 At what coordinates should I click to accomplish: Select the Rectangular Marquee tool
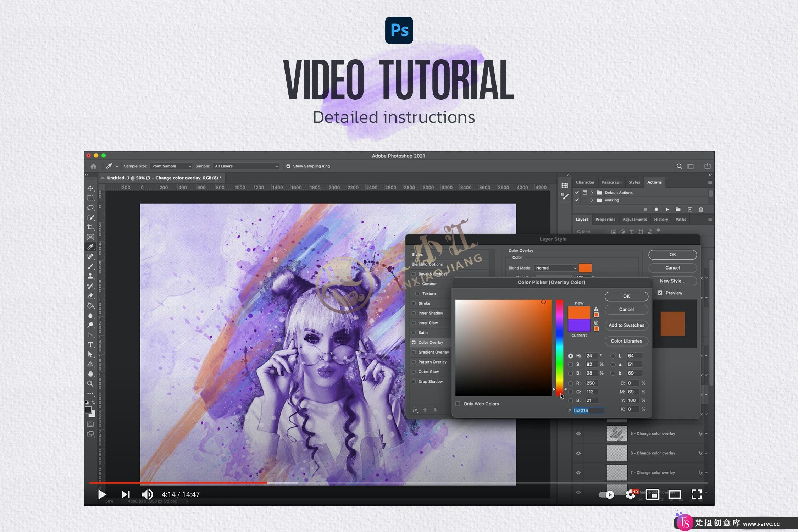90,198
